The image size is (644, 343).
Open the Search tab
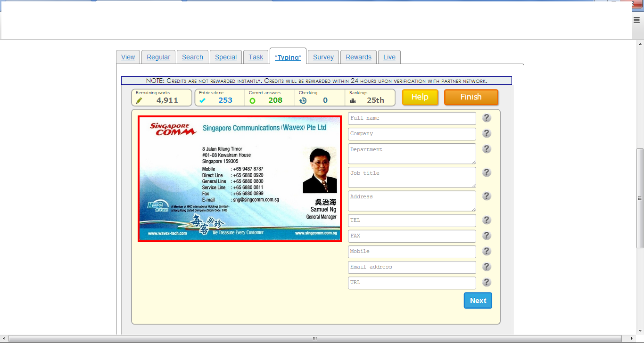pos(192,57)
